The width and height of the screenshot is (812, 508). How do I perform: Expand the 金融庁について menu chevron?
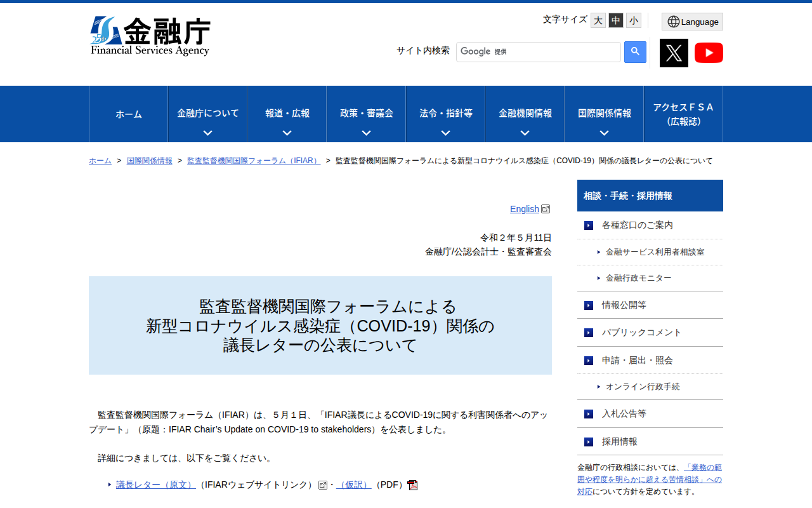coord(207,132)
